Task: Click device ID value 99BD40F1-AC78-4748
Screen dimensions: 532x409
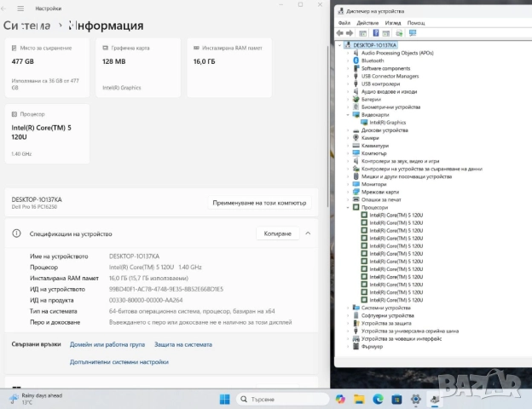Action: point(166,290)
